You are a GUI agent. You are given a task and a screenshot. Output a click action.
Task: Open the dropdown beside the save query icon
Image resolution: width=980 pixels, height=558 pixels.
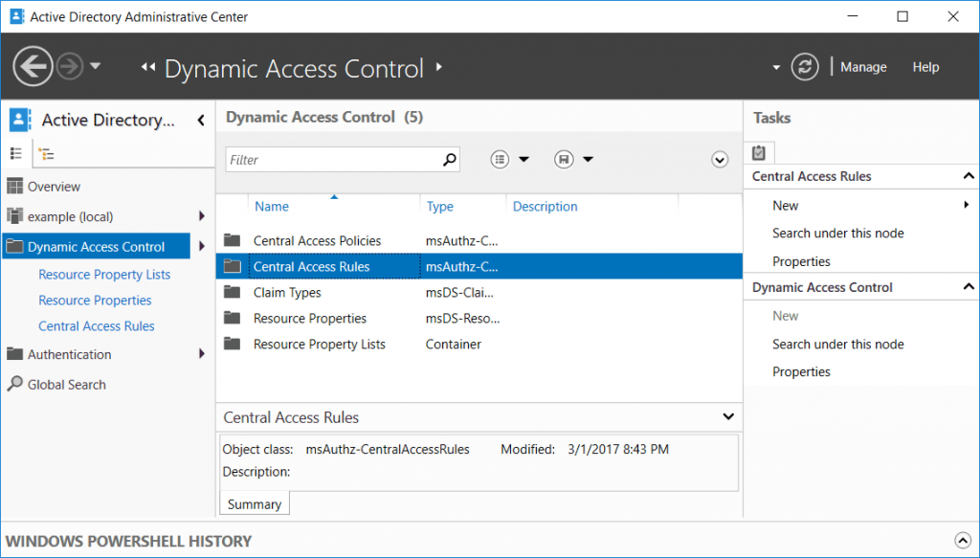[x=587, y=159]
